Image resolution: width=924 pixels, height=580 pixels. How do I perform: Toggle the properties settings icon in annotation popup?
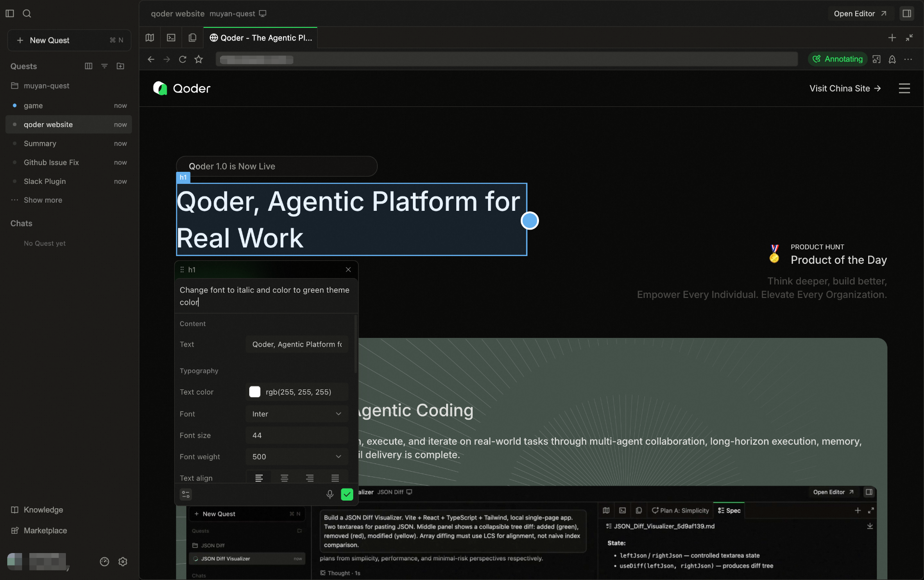point(186,494)
